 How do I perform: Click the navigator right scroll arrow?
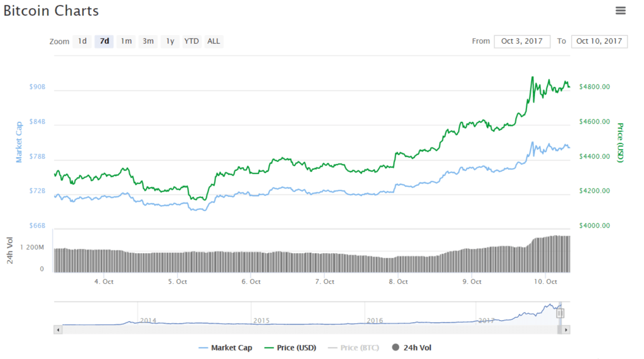[x=566, y=330]
